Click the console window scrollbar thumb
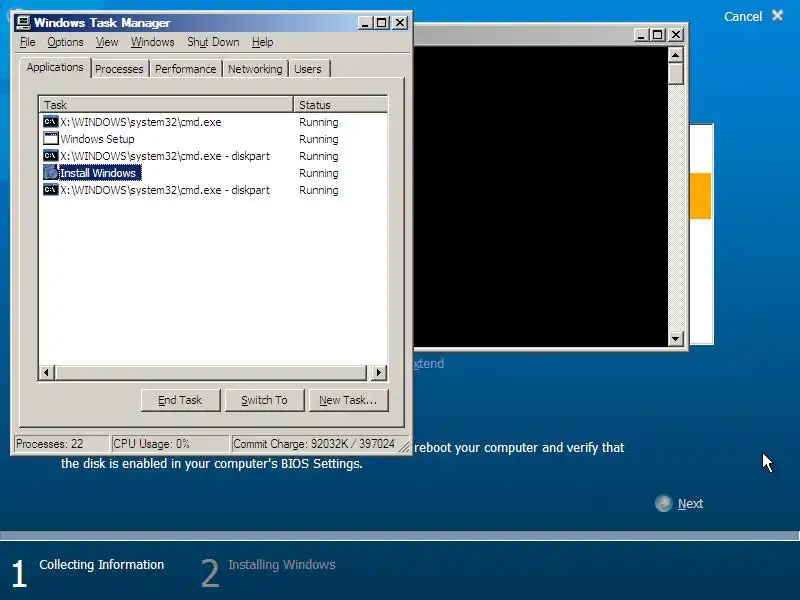 point(676,73)
